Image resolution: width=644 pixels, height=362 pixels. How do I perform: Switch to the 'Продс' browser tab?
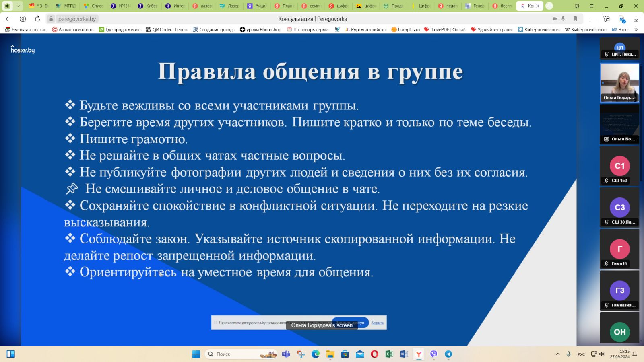pyautogui.click(x=394, y=6)
